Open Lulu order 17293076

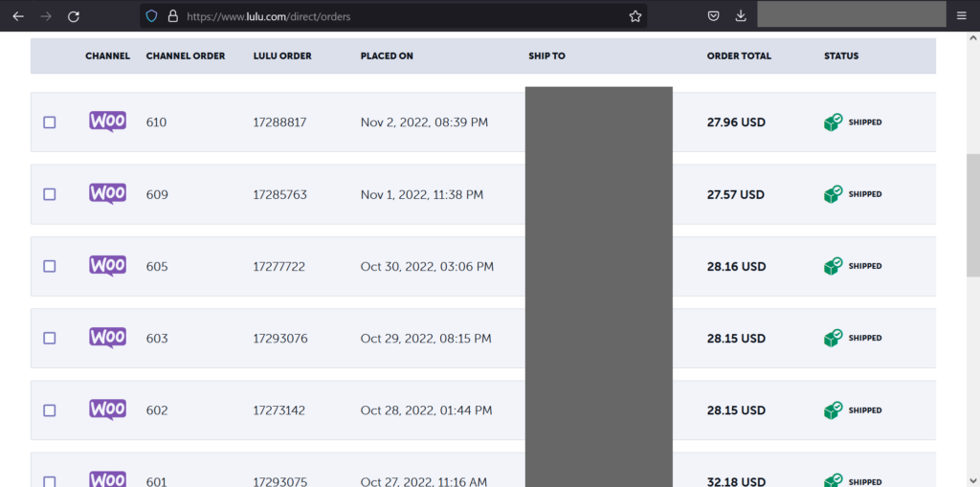280,338
